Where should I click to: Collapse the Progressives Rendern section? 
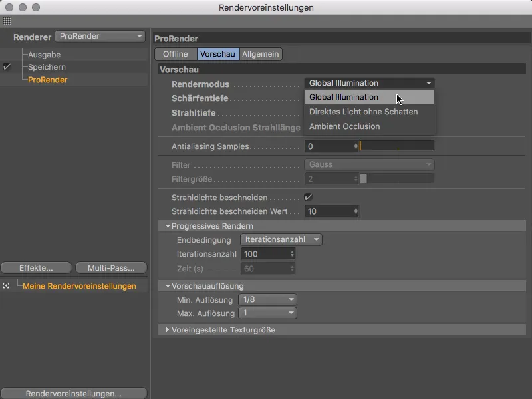(x=168, y=226)
